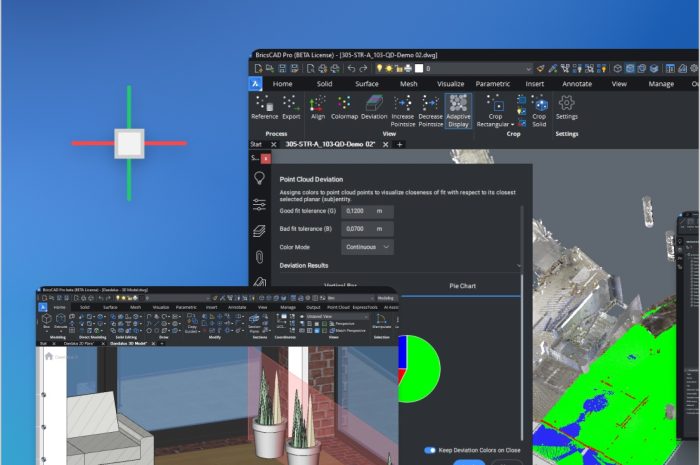Viewport: 700px width, 465px height.
Task: Click the Export point cloud icon
Action: [x=291, y=107]
